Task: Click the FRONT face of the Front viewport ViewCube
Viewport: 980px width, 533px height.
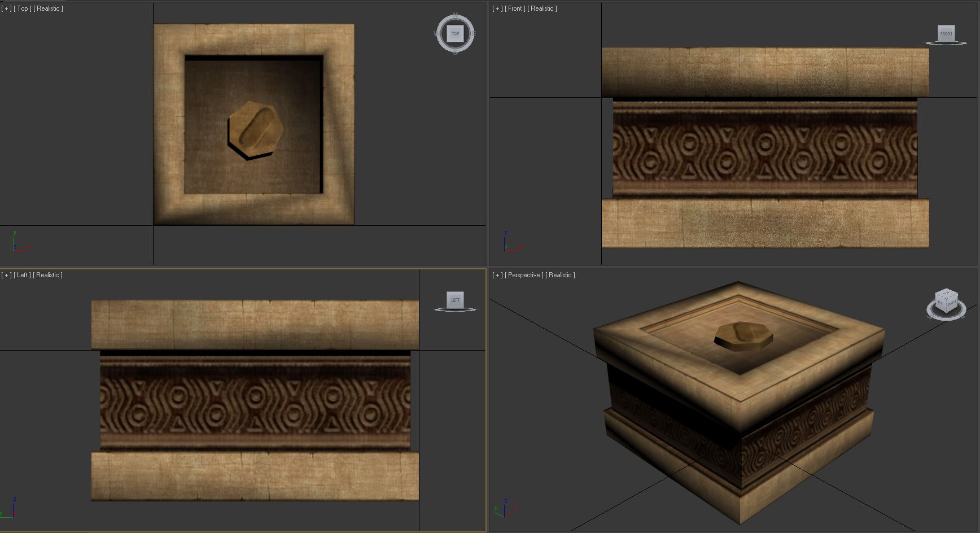Action: coord(946,33)
